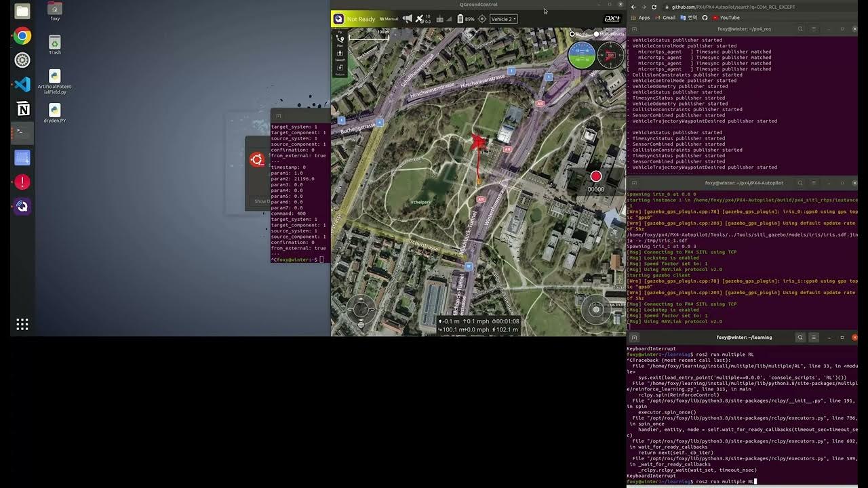Click the compass heading instrument
Viewport: 868px width, 488px height.
pos(611,56)
